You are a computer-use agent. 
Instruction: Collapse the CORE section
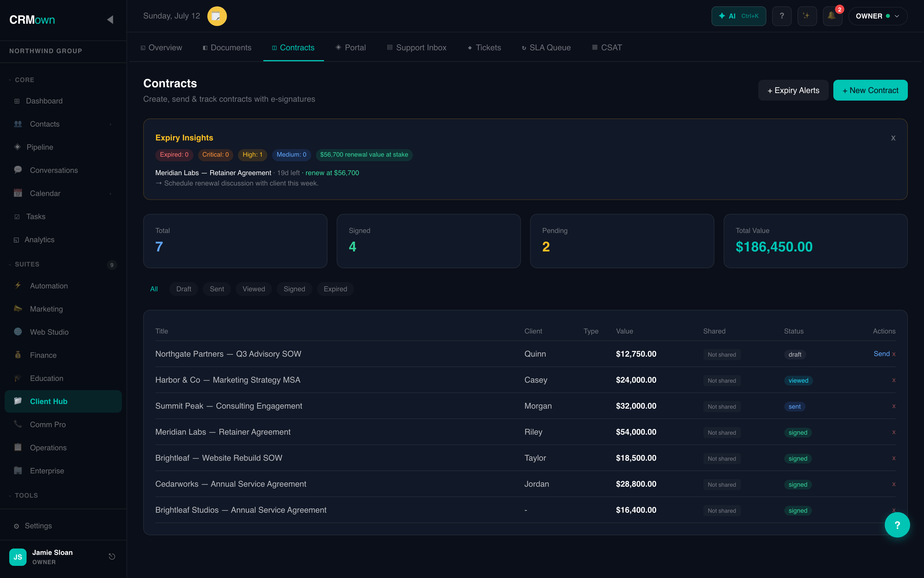[x=22, y=80]
